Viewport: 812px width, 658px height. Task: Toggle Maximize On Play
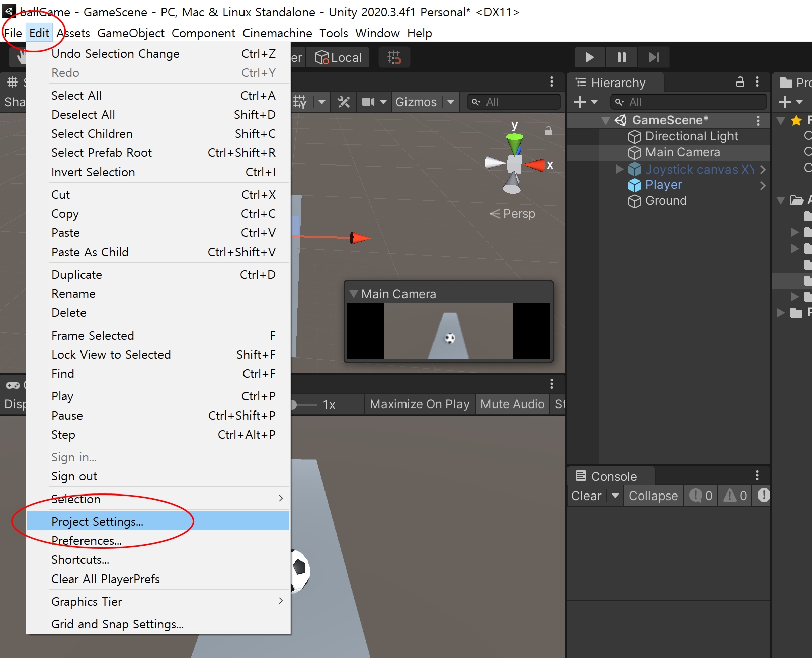tap(420, 404)
